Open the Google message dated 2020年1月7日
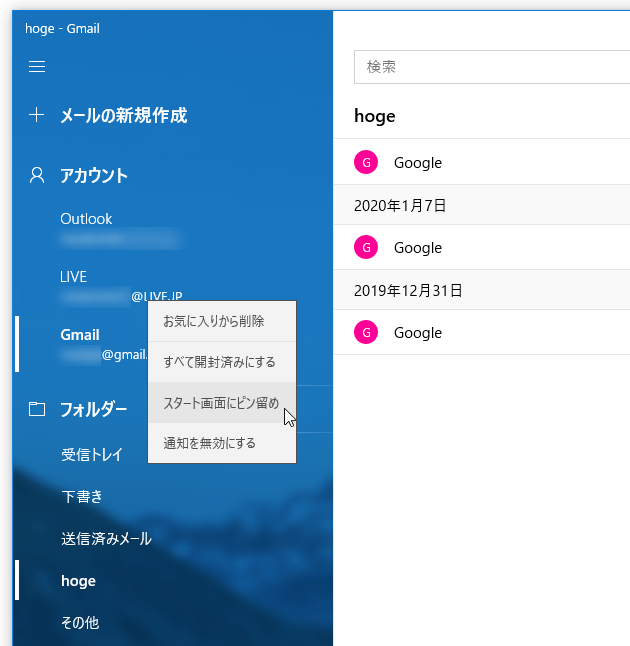The width and height of the screenshot is (630, 646). [482, 247]
